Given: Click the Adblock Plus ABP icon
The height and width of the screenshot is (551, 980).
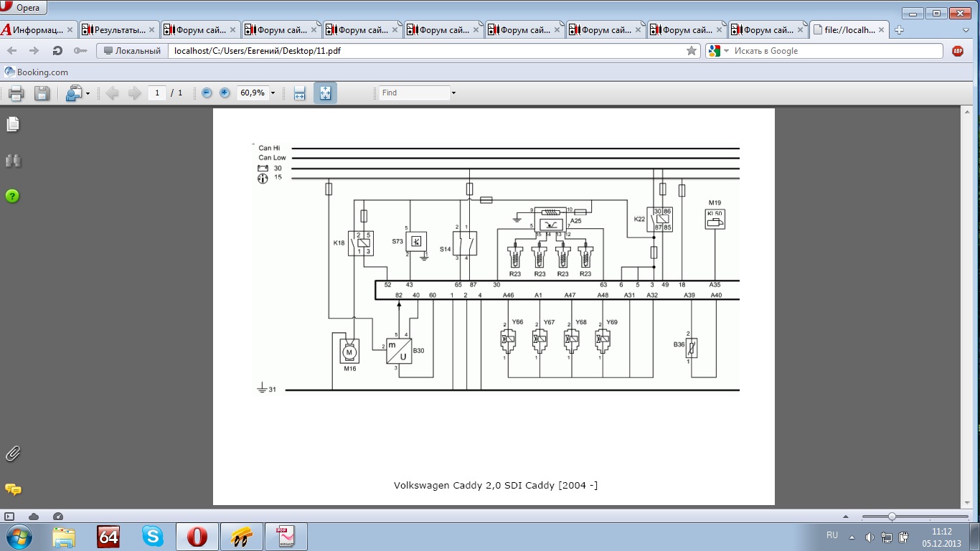Looking at the screenshot, I should (x=957, y=51).
